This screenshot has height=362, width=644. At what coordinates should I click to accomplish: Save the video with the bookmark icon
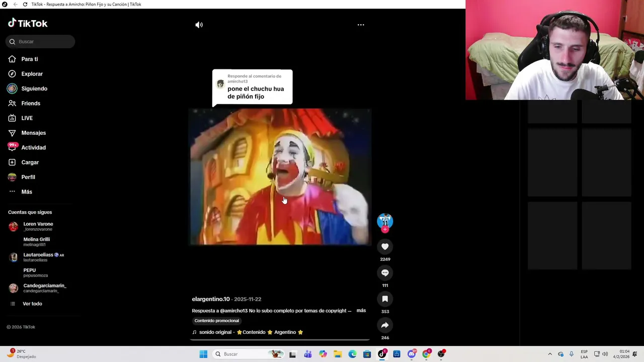point(385,299)
